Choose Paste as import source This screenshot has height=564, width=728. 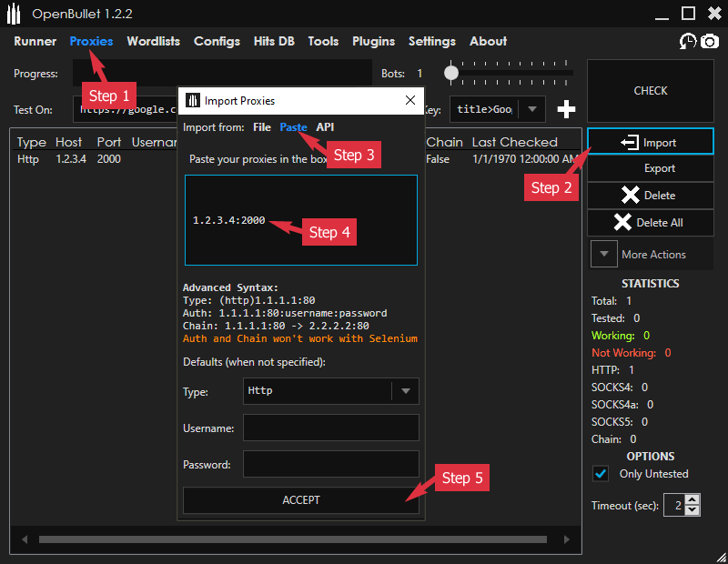(x=293, y=127)
